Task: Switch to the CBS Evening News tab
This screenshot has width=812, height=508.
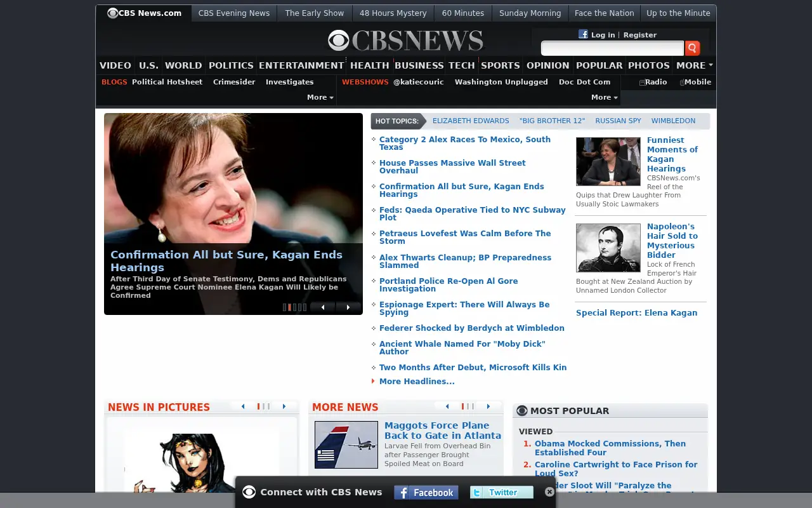Action: (x=234, y=13)
